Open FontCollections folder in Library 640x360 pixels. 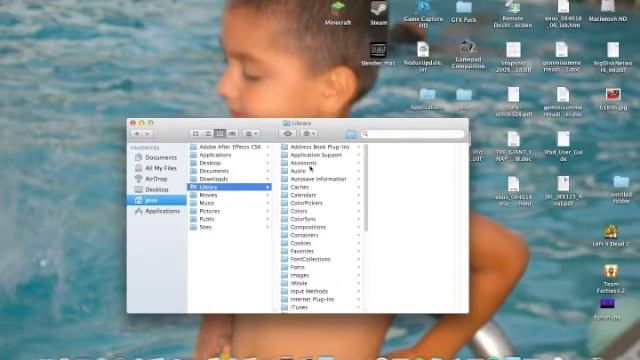pyautogui.click(x=321, y=259)
